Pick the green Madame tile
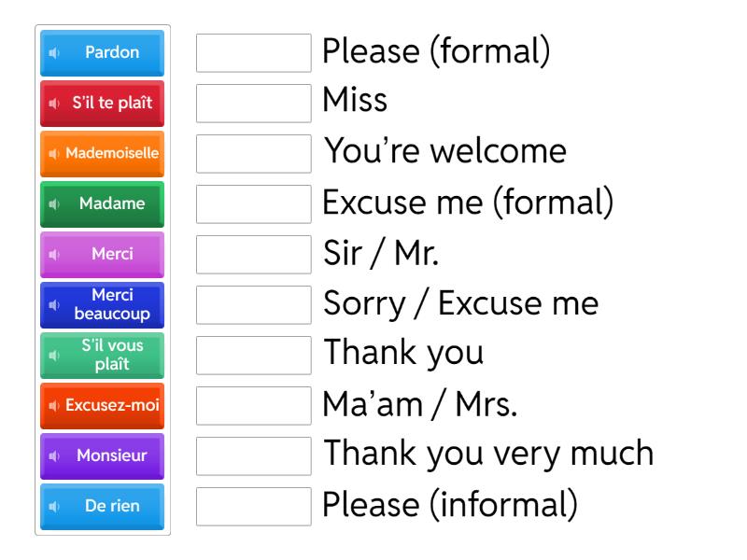747x560 pixels. click(112, 204)
